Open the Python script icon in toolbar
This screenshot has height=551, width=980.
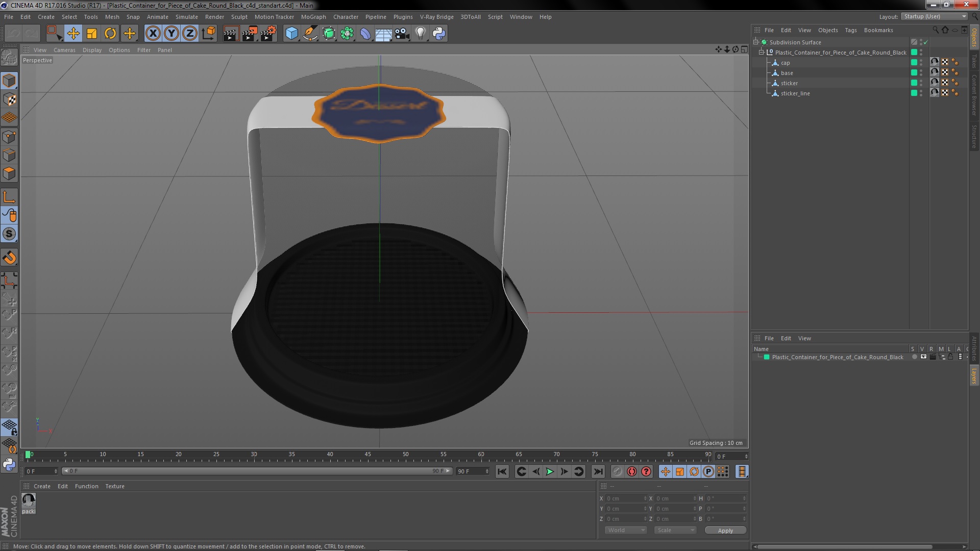pos(439,34)
